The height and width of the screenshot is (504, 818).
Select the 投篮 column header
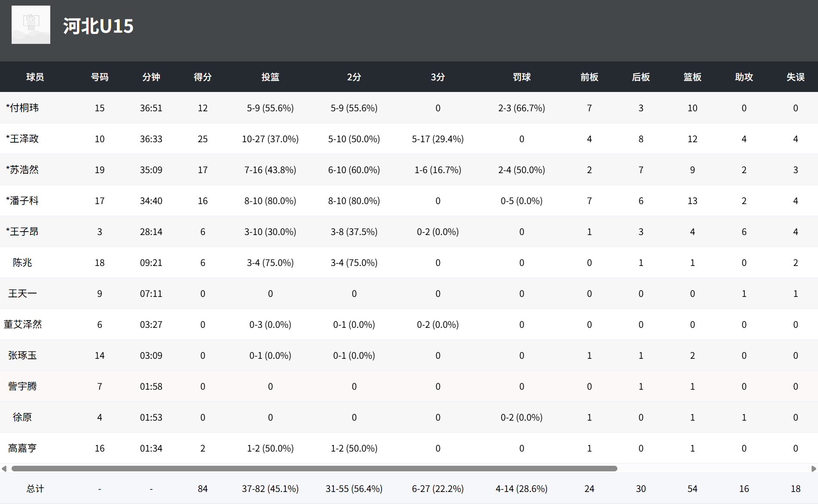pyautogui.click(x=270, y=77)
